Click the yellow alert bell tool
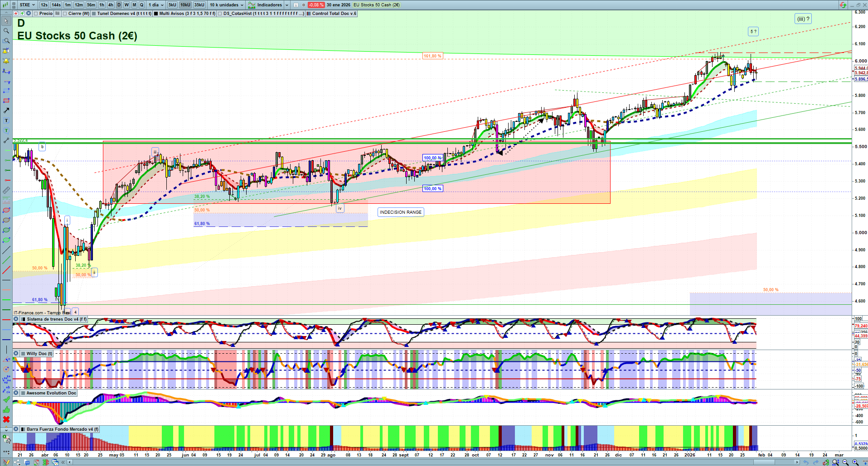Image resolution: width=868 pixels, height=466 pixels. (x=6, y=61)
